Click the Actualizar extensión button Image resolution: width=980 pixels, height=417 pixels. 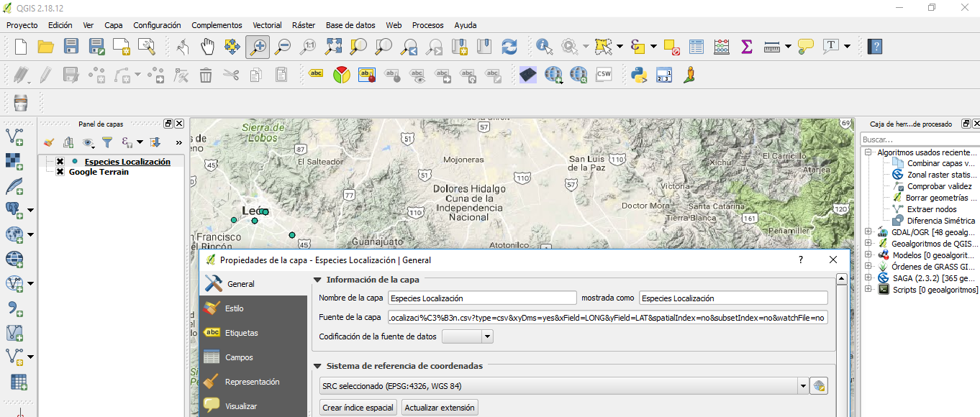click(440, 408)
